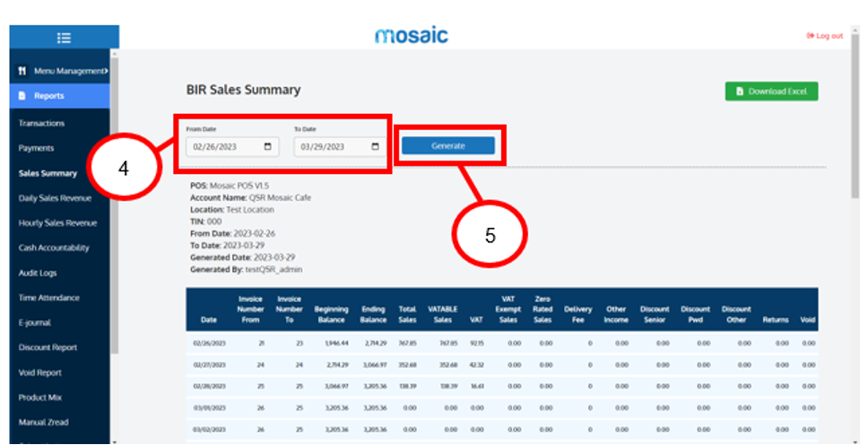Click the Returns column header

(776, 319)
